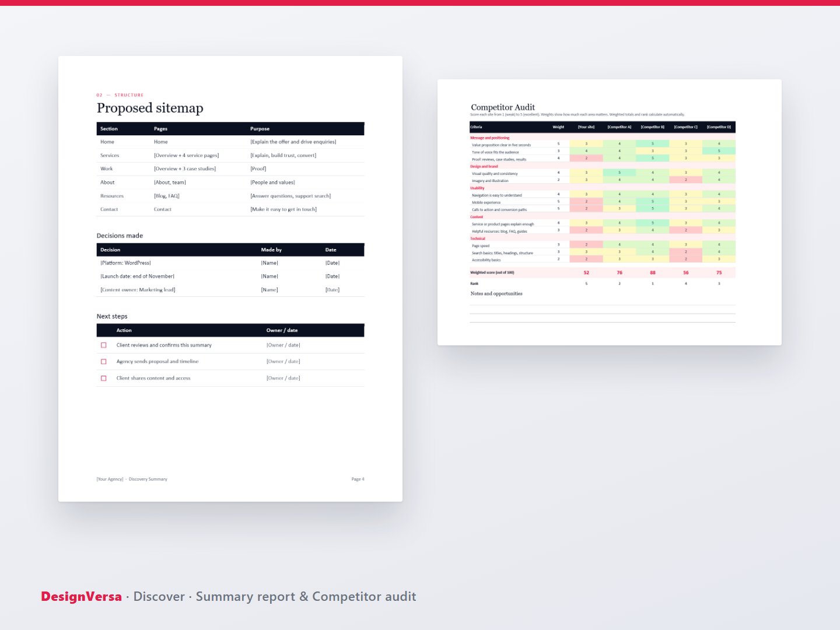840x630 pixels.
Task: Select the 'Work' section cell
Action: [107, 169]
